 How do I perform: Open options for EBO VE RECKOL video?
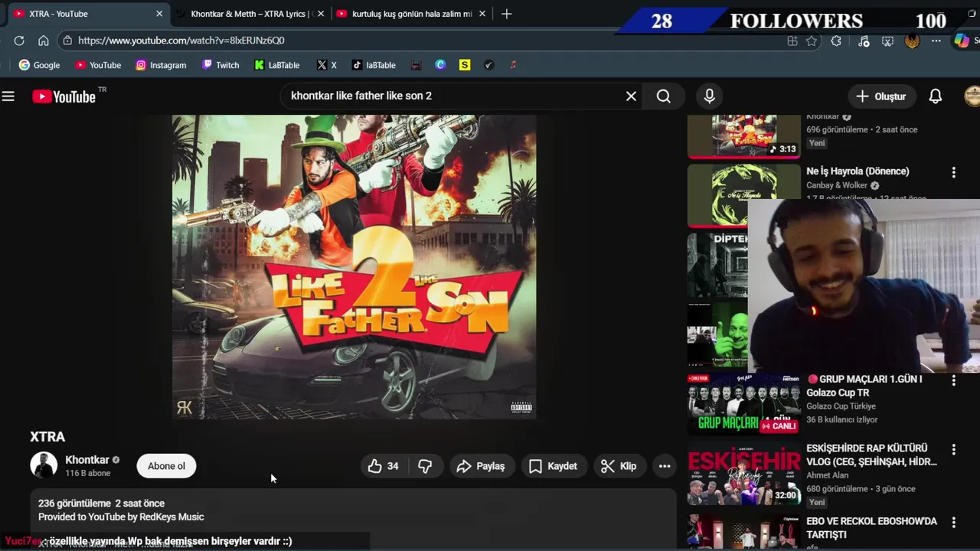click(x=953, y=523)
